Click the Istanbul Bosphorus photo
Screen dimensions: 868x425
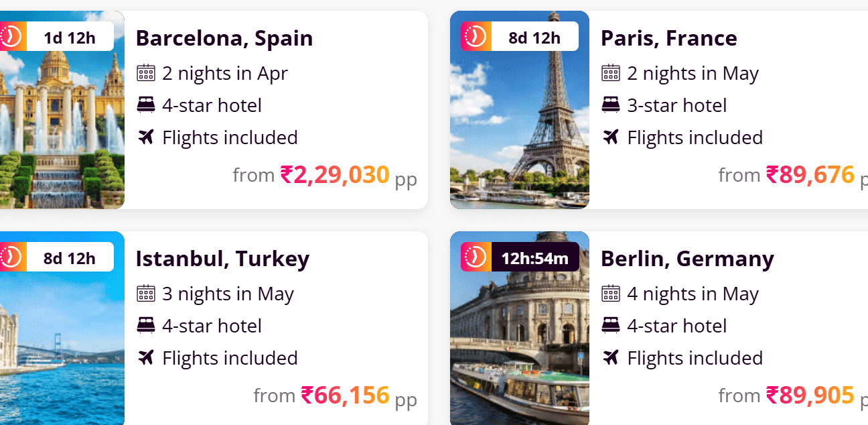[62, 349]
